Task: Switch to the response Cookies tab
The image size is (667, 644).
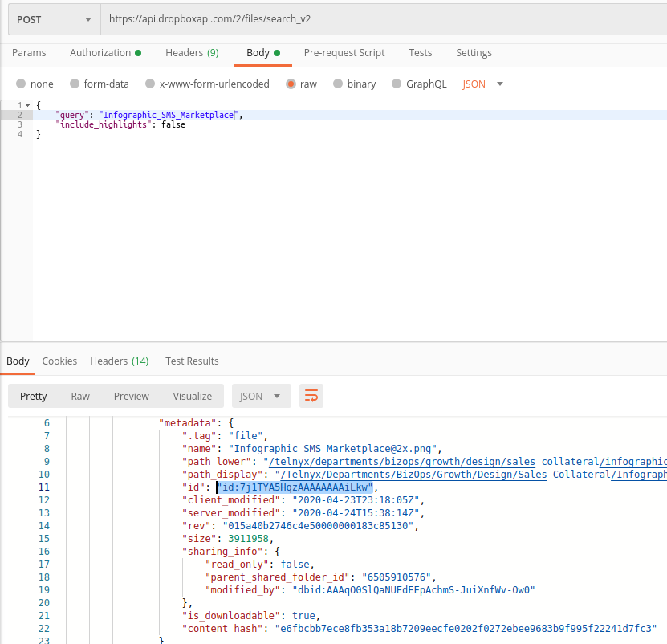Action: [x=59, y=361]
